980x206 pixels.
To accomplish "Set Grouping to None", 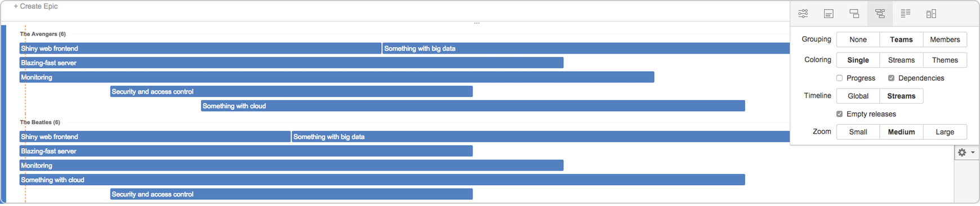I will pos(858,40).
